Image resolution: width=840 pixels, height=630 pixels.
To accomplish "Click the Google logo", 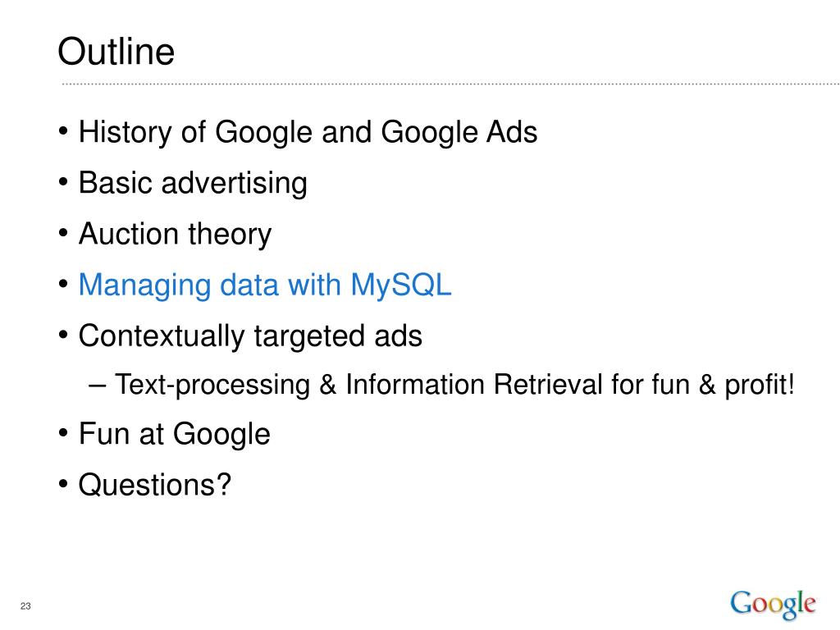I will pyautogui.click(x=773, y=605).
